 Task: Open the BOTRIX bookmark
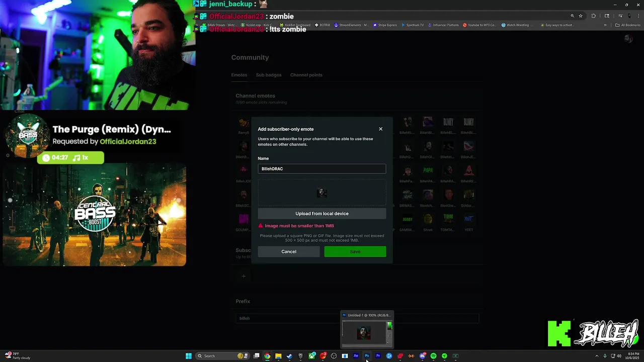[323, 25]
